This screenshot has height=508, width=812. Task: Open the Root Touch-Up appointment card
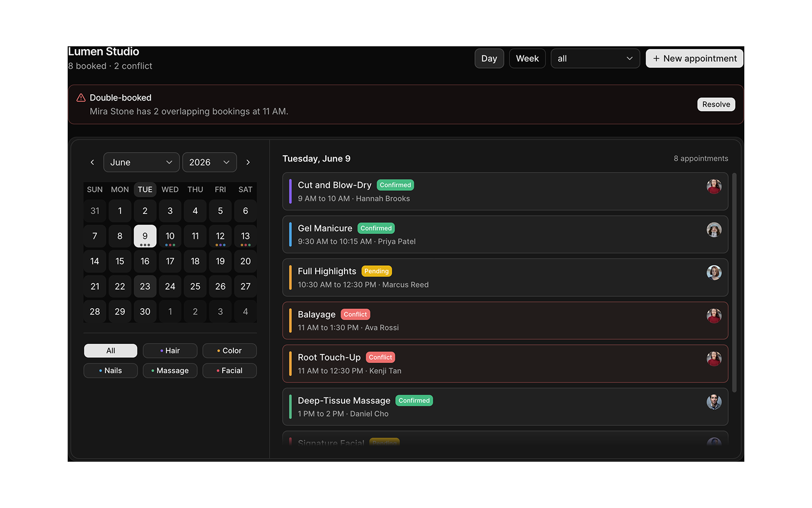pos(505,364)
